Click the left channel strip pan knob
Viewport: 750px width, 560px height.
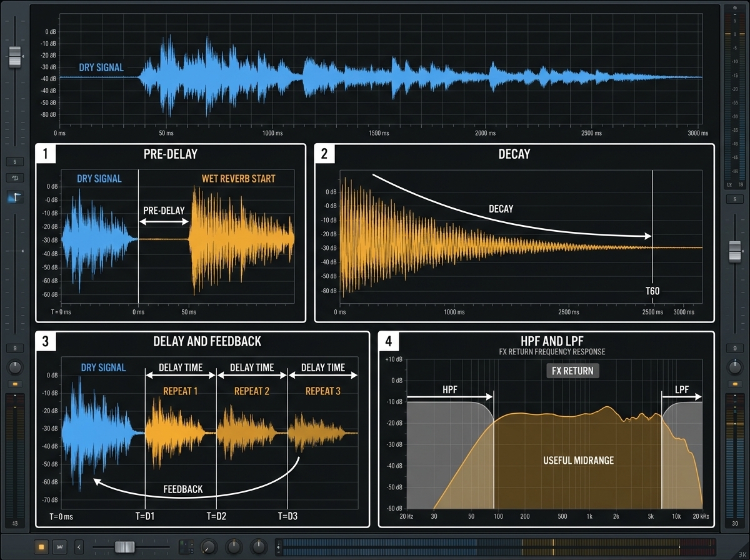[15, 367]
